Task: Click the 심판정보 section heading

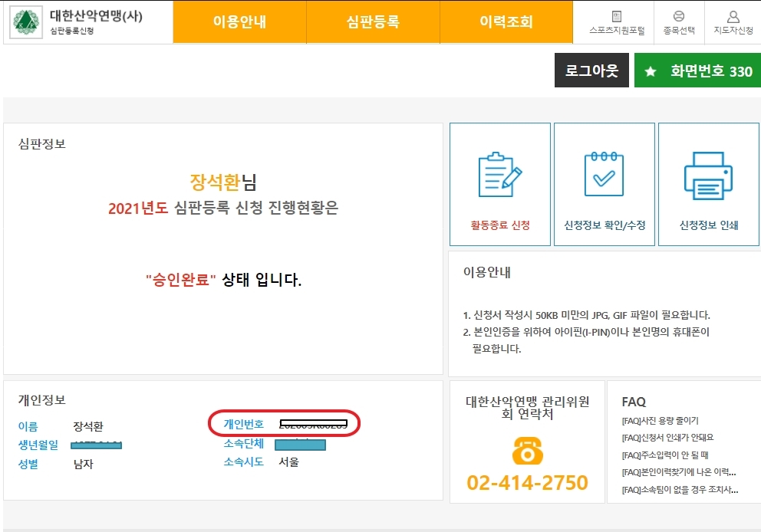Action: pyautogui.click(x=41, y=144)
